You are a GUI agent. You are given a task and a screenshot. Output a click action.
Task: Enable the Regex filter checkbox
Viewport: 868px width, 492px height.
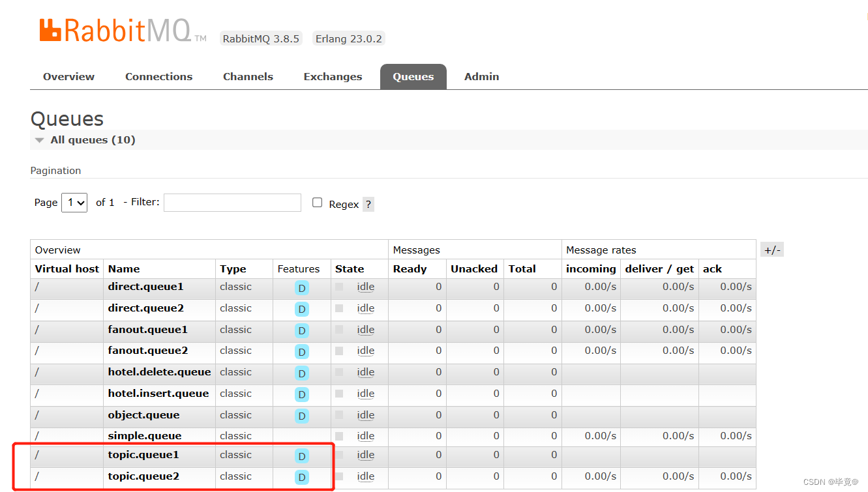[x=318, y=203]
